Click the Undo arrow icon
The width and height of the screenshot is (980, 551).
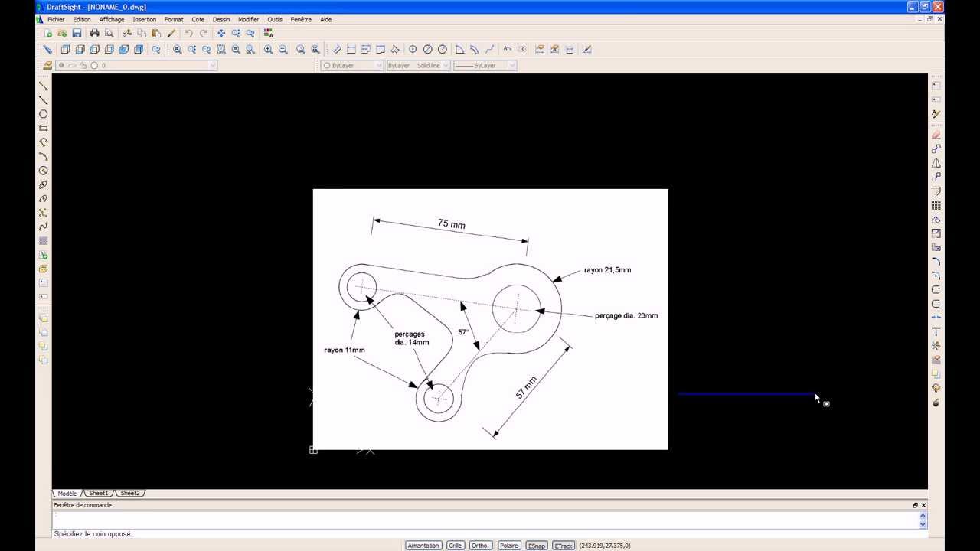(188, 33)
